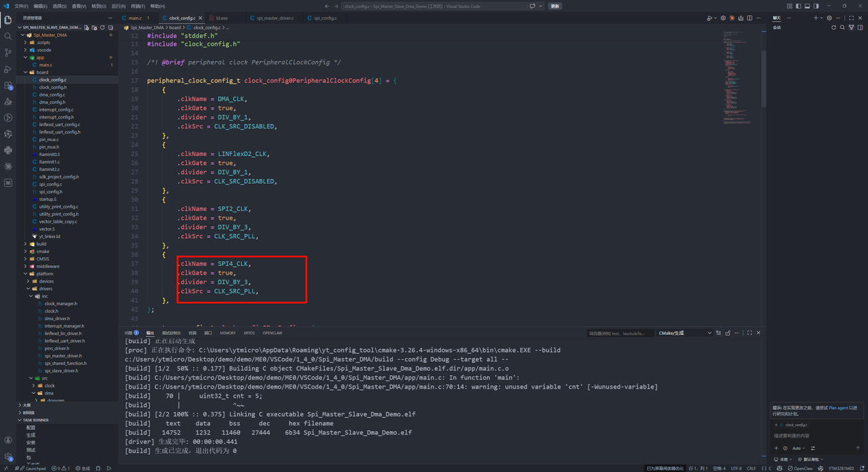Image resolution: width=868 pixels, height=472 pixels.
Task: Open the Source Control view
Action: (8, 53)
